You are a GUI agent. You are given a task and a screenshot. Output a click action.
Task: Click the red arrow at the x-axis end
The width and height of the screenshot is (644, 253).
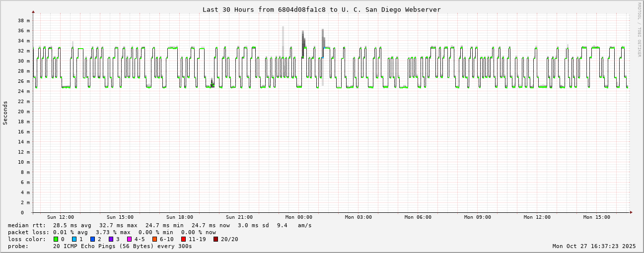631,212
